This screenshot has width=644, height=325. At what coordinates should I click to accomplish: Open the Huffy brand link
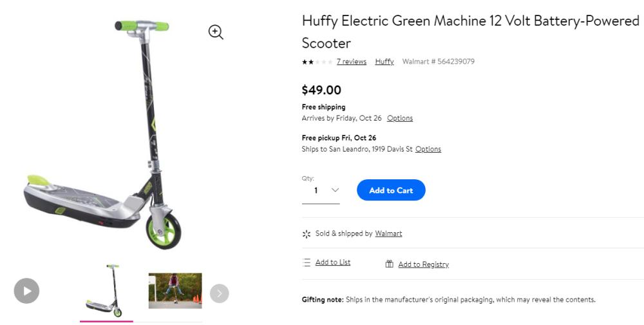coord(384,62)
